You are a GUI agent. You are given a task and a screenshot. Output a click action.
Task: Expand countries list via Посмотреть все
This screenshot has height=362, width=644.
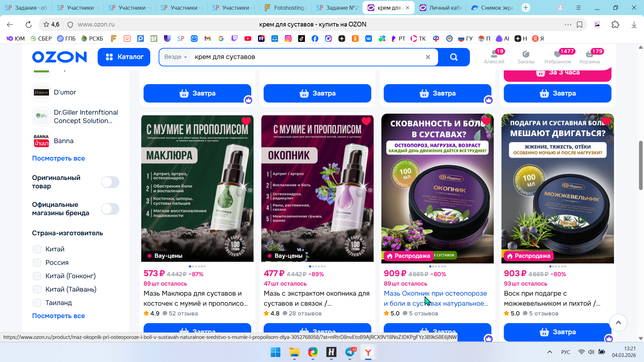pyautogui.click(x=58, y=316)
